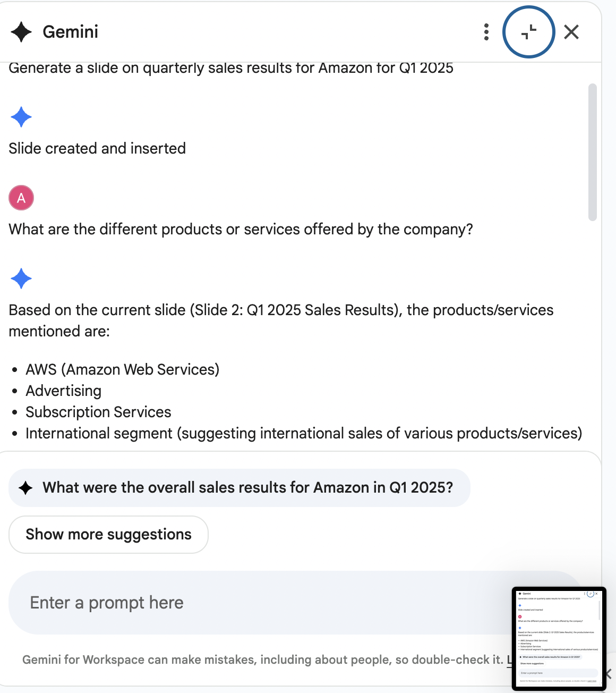Open the three-dot more options menu
The height and width of the screenshot is (693, 616).
point(486,32)
